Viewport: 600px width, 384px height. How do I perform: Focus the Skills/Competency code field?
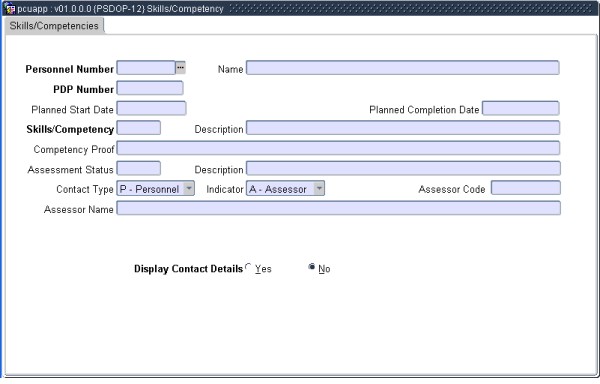coord(139,128)
